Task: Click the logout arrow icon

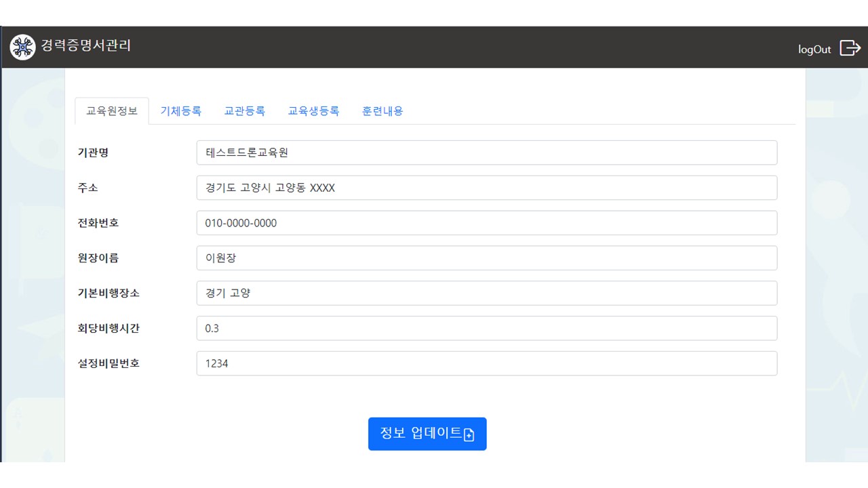Action: [850, 48]
